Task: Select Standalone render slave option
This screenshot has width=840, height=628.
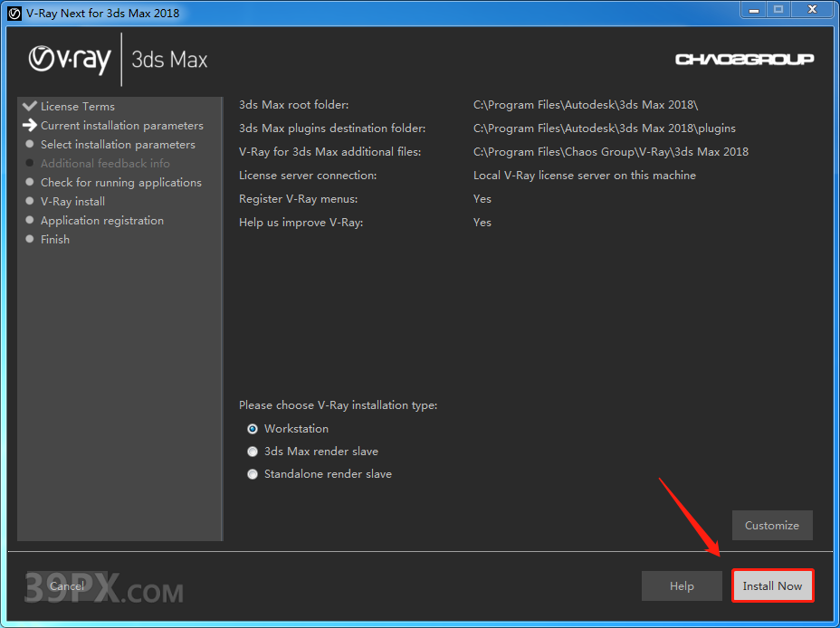Action: coord(320,474)
